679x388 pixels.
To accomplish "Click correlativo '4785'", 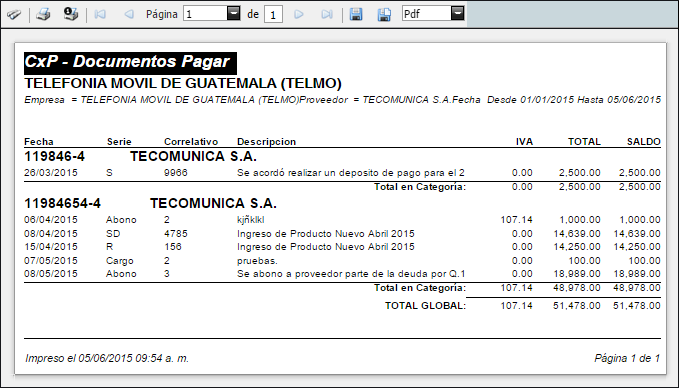I will click(x=176, y=234).
